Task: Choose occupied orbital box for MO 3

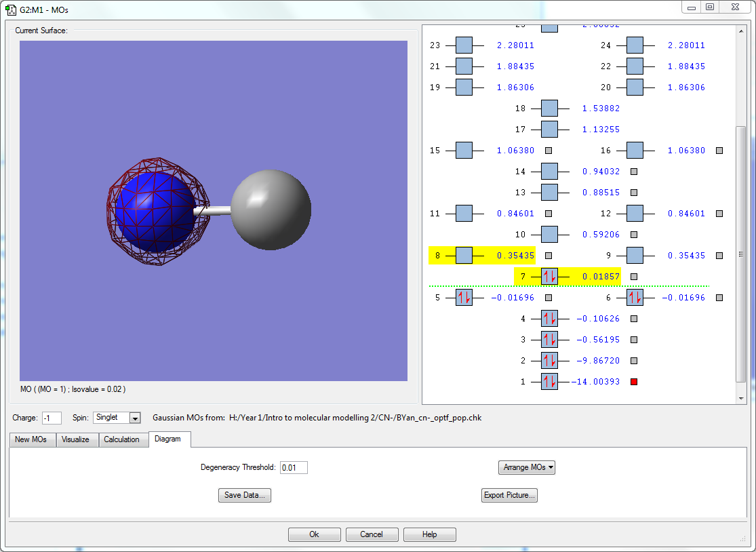Action: pos(549,340)
